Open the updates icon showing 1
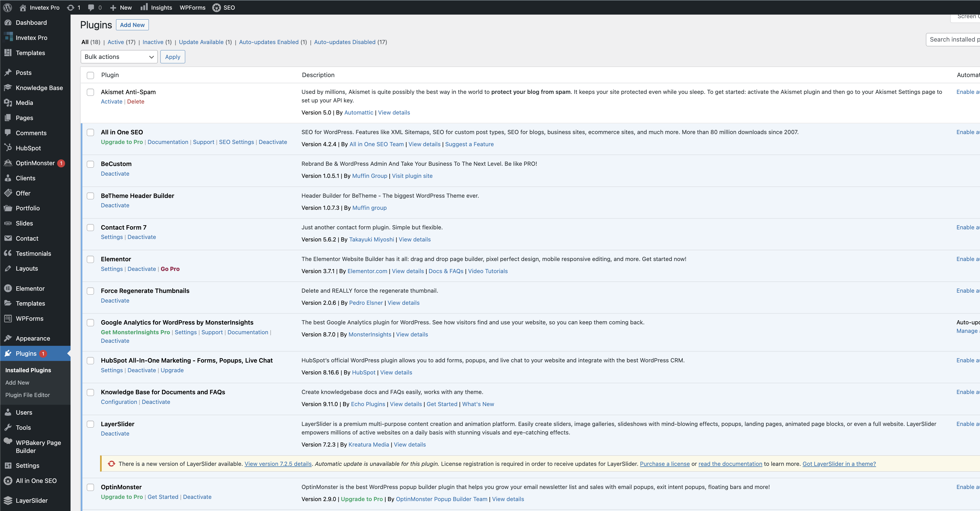This screenshot has height=511, width=980. point(70,8)
